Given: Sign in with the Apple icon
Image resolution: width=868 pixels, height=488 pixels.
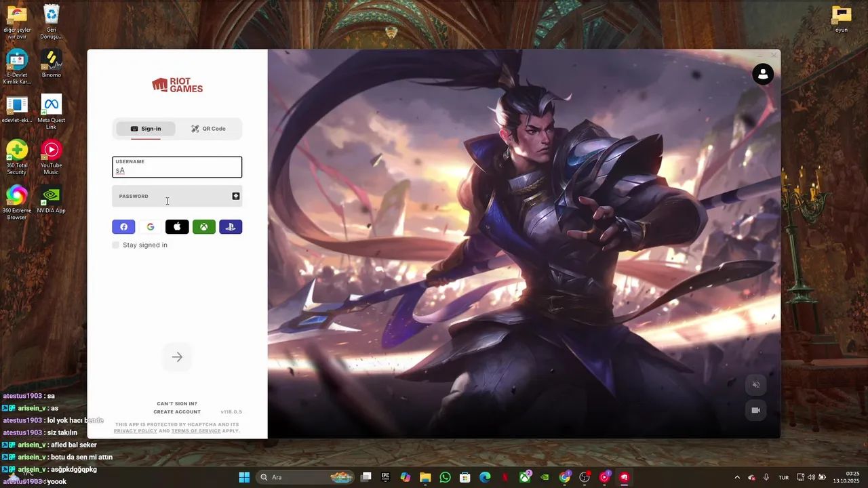Looking at the screenshot, I should 177,227.
